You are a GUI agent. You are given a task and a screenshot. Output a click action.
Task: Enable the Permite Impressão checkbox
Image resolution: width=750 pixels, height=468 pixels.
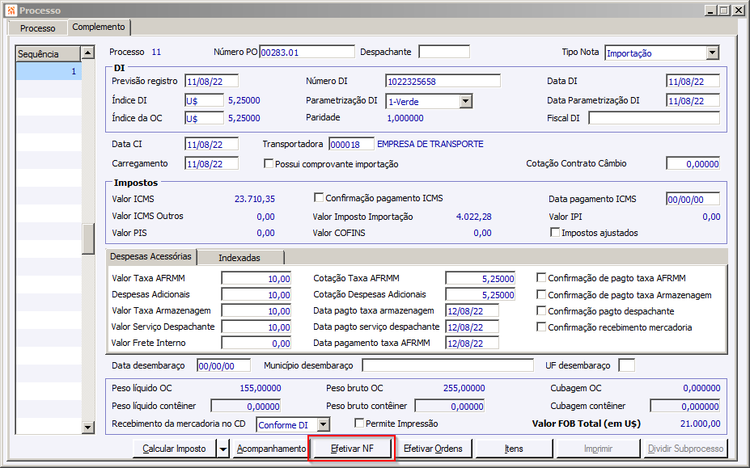[358, 425]
